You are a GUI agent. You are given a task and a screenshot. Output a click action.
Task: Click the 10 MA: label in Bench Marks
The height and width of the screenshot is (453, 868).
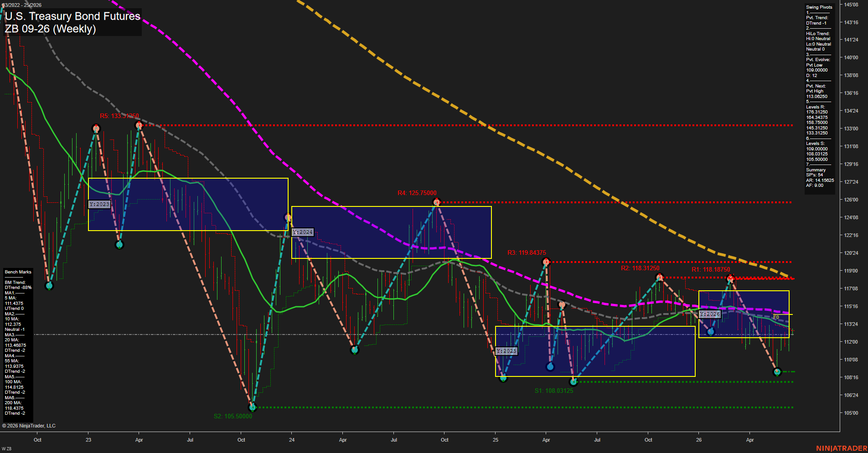click(x=12, y=319)
